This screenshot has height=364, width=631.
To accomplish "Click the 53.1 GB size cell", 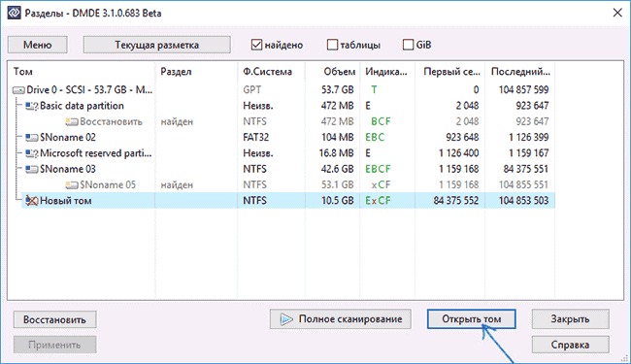I will 337,184.
